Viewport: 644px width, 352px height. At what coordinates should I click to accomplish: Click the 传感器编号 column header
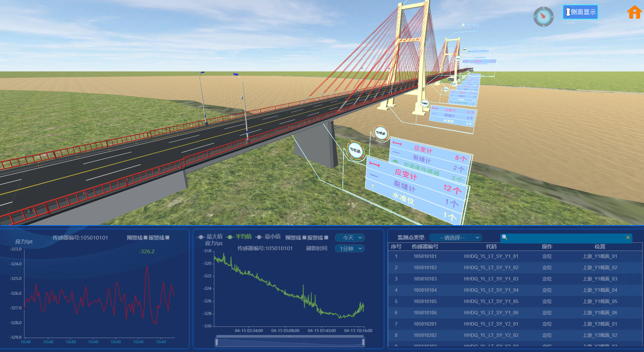pyautogui.click(x=425, y=247)
